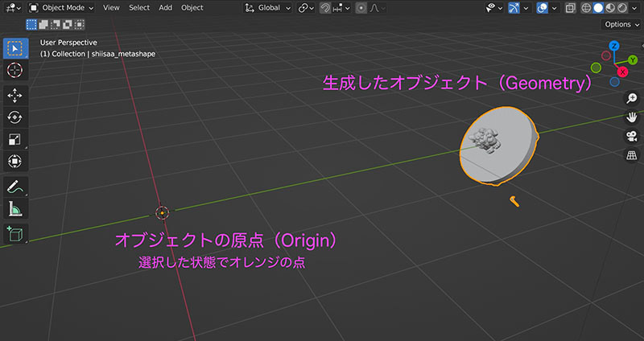Image resolution: width=644 pixels, height=341 pixels.
Task: Activate the Rotate tool
Action: pos(15,117)
